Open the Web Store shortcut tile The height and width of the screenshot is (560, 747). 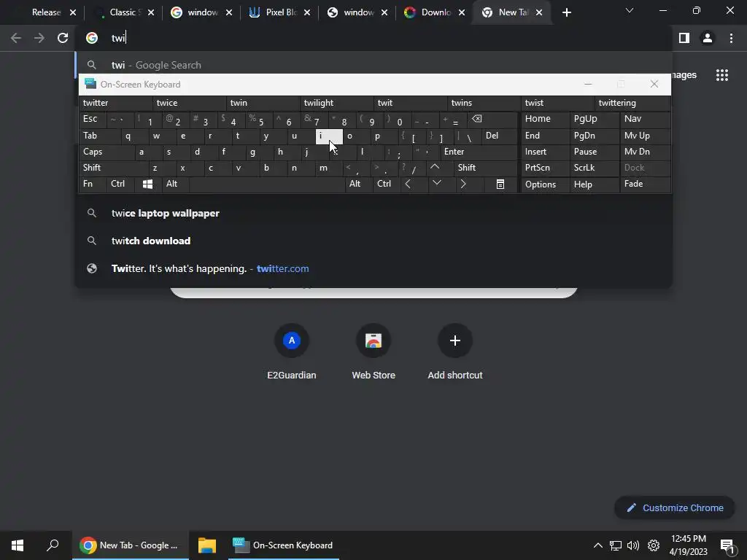[x=373, y=352]
